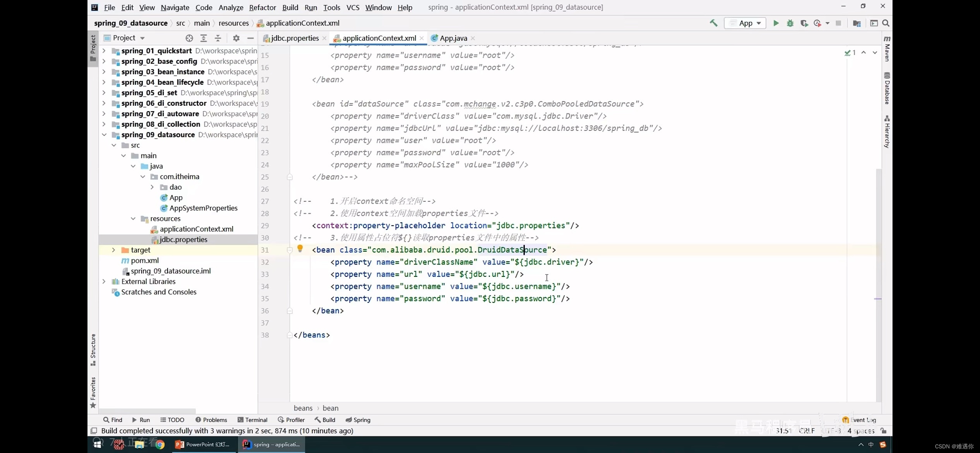This screenshot has height=453, width=980.
Task: Open the VCS menu
Action: click(353, 7)
